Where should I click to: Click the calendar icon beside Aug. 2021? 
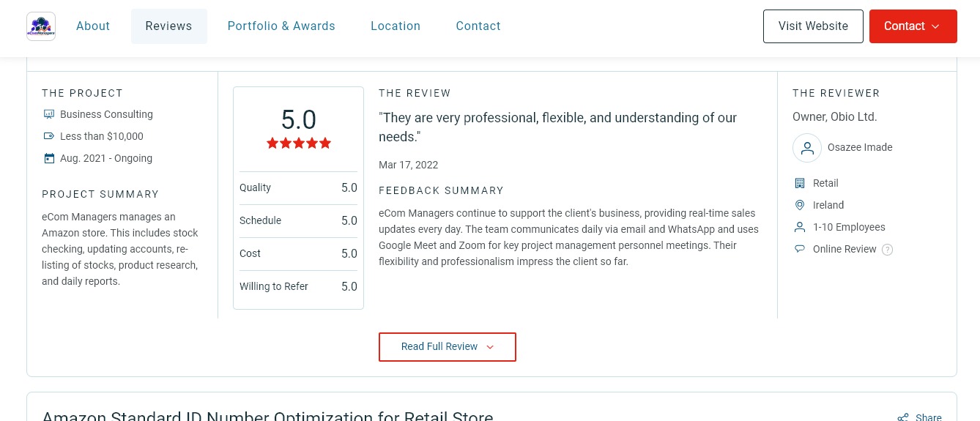click(x=49, y=158)
